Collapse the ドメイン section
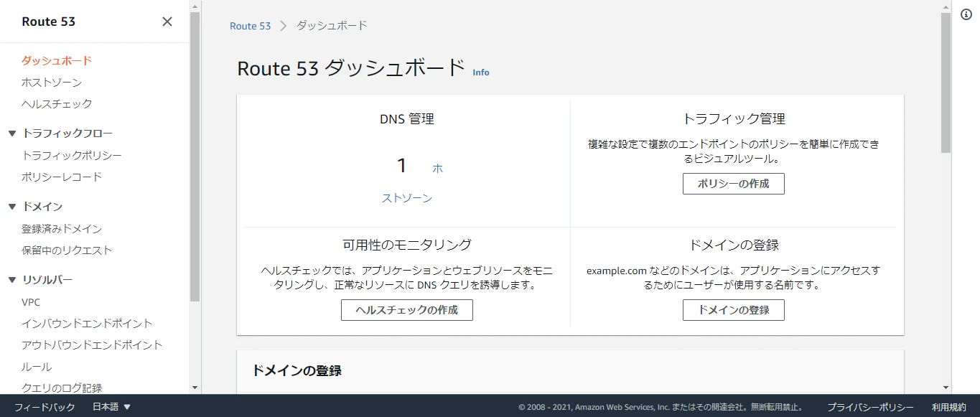 tap(11, 207)
